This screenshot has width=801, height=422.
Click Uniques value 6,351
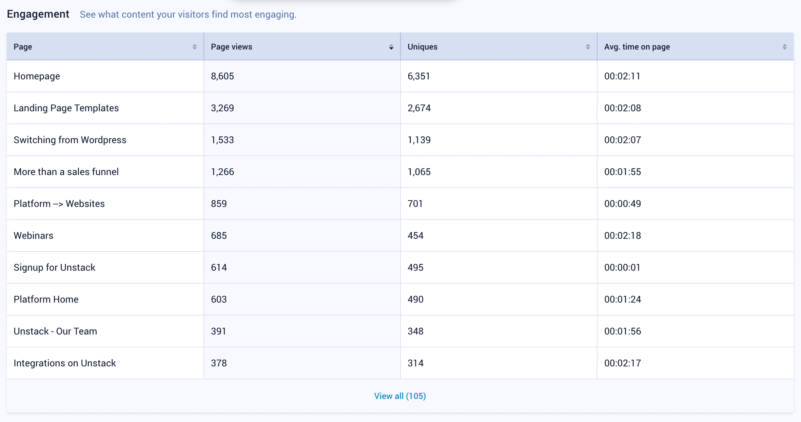point(418,76)
